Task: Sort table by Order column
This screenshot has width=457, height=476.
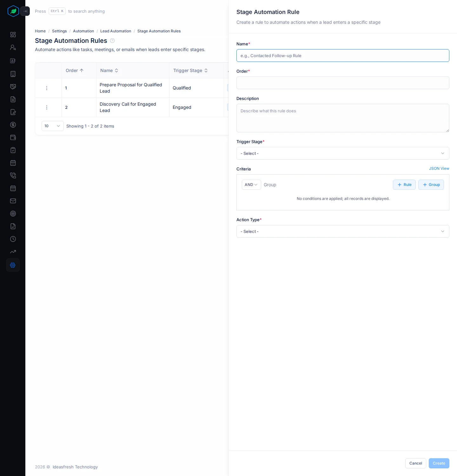Action: pos(75,70)
